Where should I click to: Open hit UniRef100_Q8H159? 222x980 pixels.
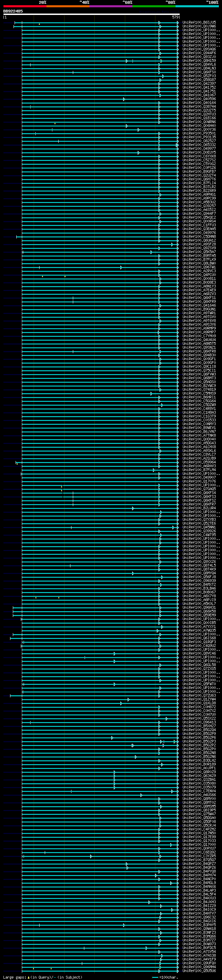[199, 60]
